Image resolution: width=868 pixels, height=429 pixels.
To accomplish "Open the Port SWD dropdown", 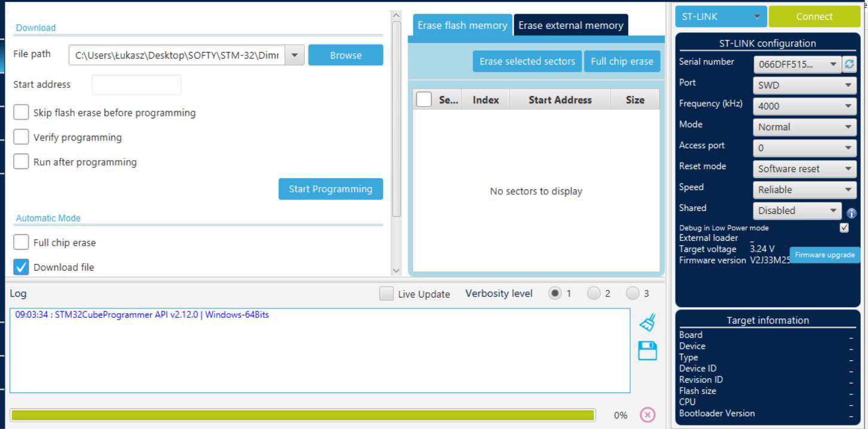I will [805, 85].
